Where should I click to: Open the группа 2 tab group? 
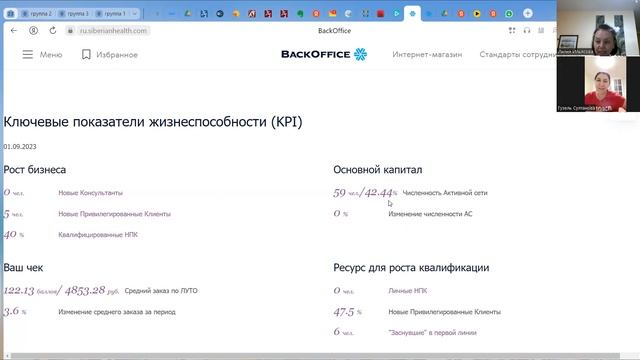coord(37,13)
